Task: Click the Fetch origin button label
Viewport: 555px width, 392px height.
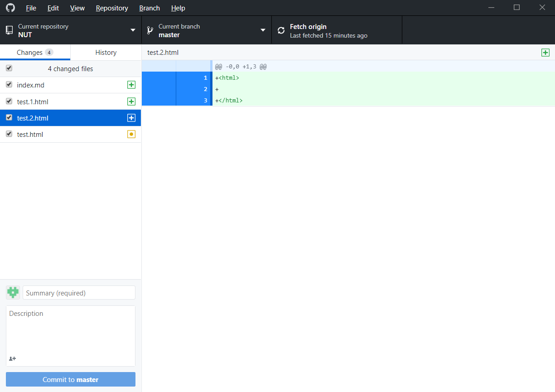Action: 308,27
